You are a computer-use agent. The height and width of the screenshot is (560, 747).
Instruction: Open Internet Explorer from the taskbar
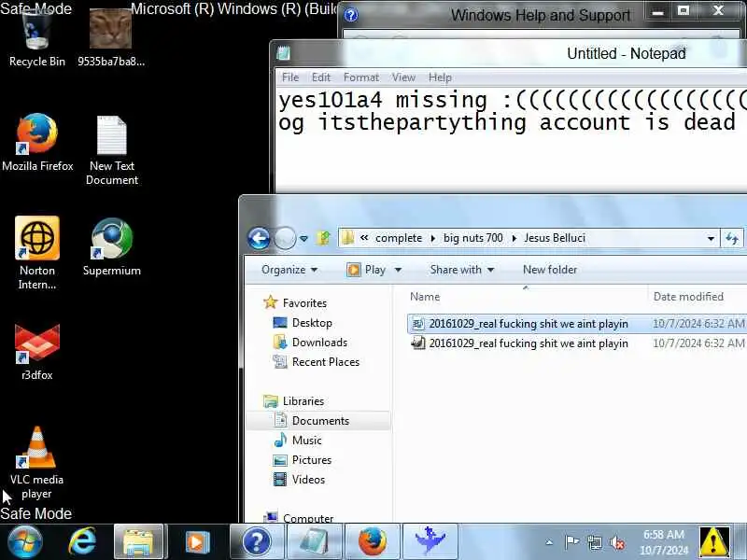pyautogui.click(x=83, y=542)
